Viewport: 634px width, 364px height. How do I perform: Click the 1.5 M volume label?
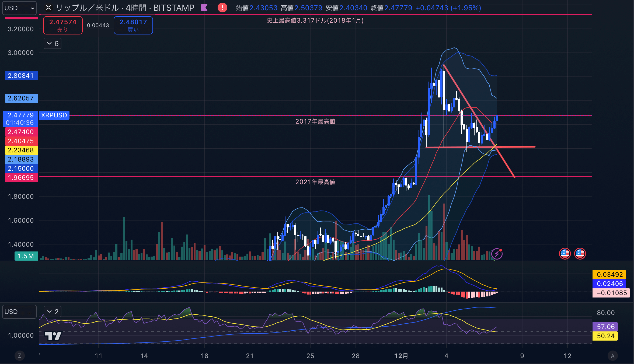coord(26,256)
